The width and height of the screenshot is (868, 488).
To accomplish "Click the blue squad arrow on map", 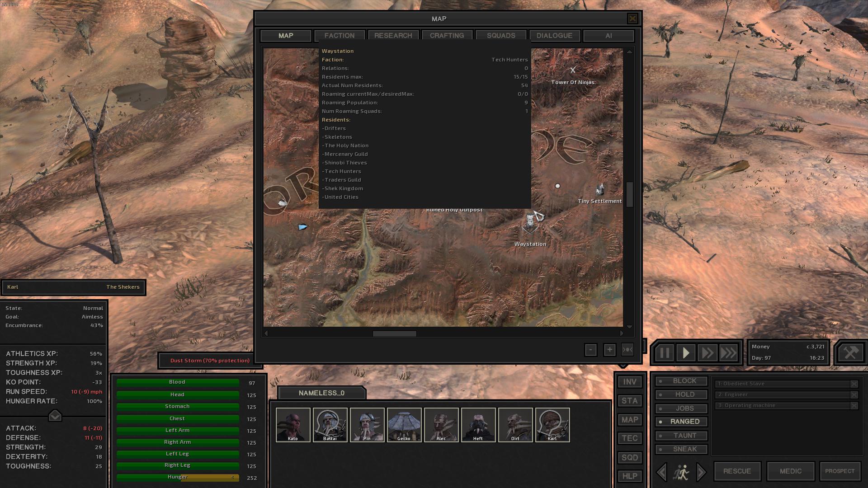I will [302, 227].
